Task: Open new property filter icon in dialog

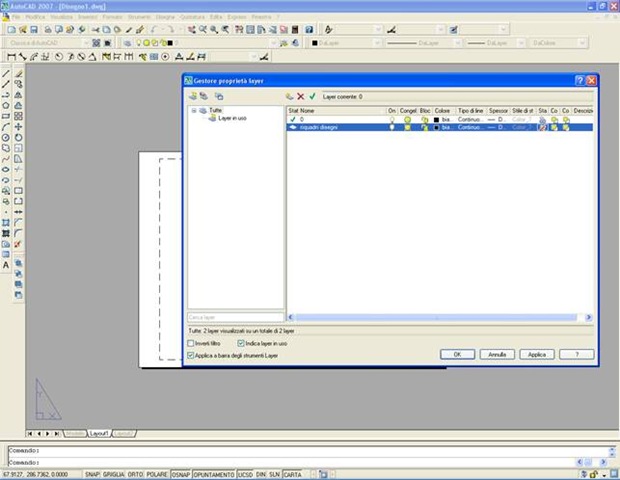Action: point(193,96)
